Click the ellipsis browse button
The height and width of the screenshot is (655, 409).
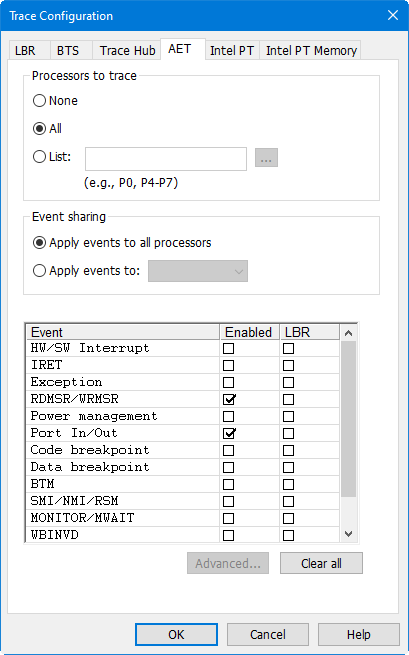point(266,158)
